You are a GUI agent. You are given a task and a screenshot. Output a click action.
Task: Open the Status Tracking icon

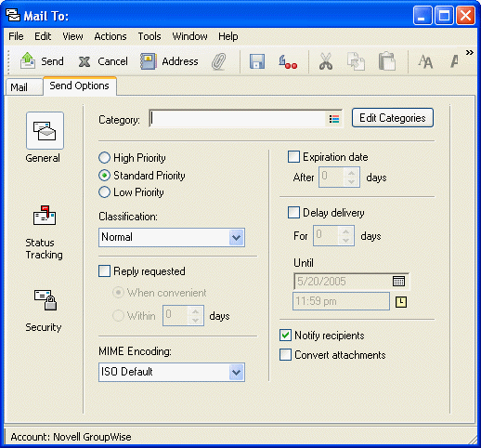(x=45, y=216)
